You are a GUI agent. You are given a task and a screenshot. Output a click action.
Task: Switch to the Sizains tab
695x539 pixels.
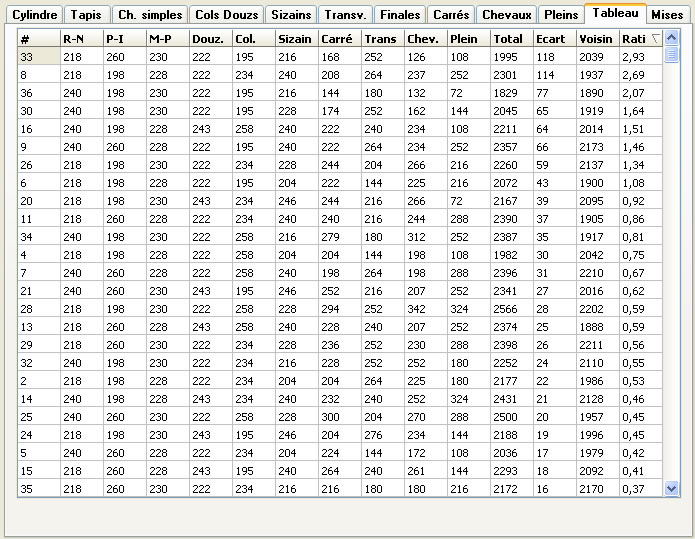[x=291, y=15]
